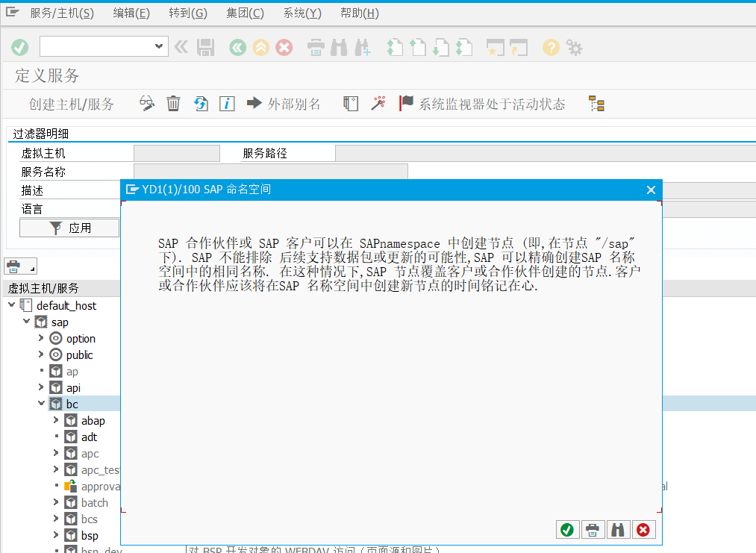The image size is (756, 553).
Task: Expand the public tree node
Action: [x=41, y=354]
